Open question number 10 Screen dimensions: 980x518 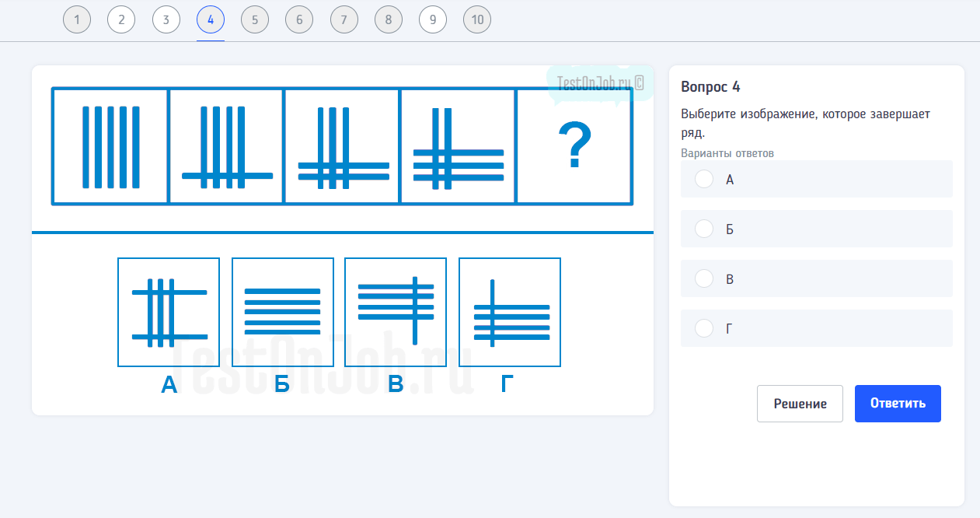(477, 20)
